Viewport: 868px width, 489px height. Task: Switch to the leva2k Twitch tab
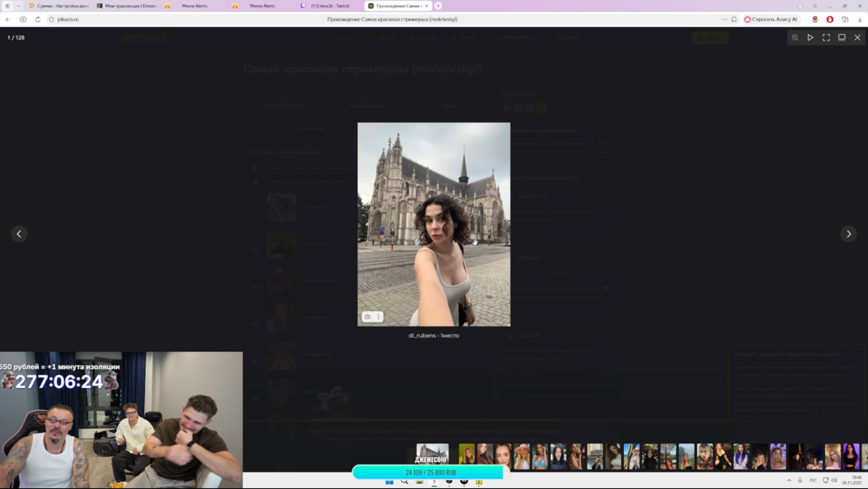tap(330, 6)
